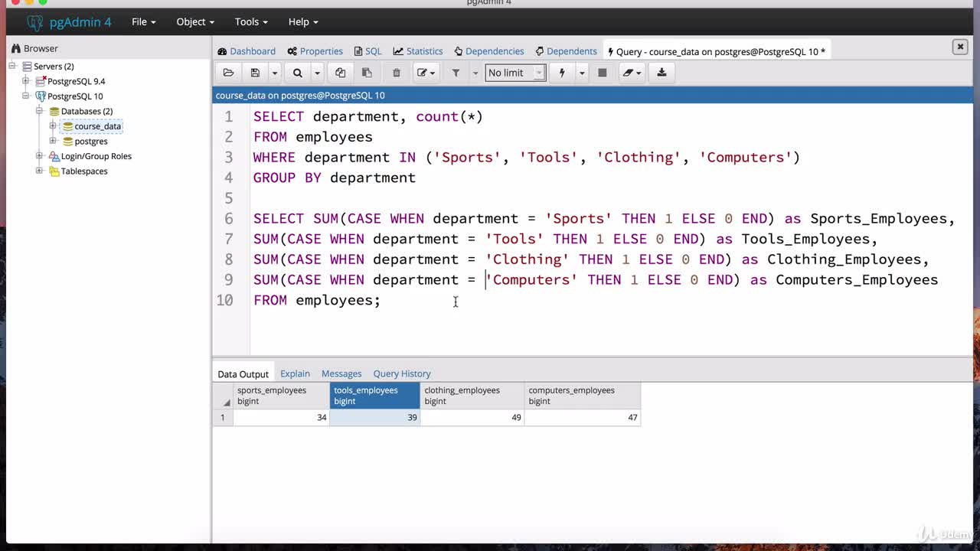
Task: Expand the postgres database node
Action: pyautogui.click(x=53, y=141)
